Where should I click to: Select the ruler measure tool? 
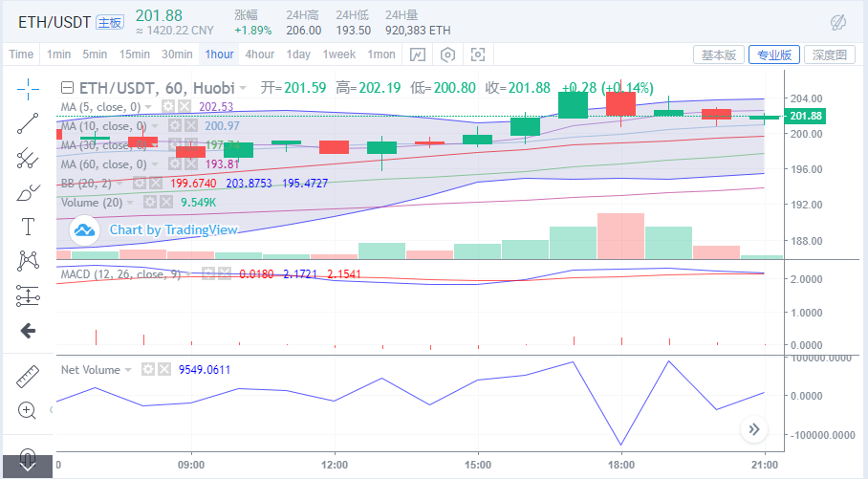(28, 376)
